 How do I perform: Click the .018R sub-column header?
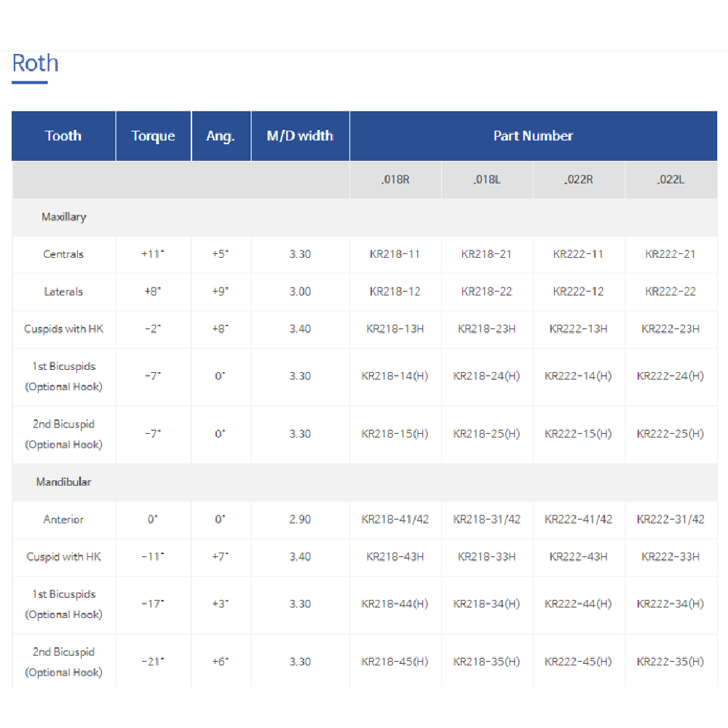[x=395, y=179]
